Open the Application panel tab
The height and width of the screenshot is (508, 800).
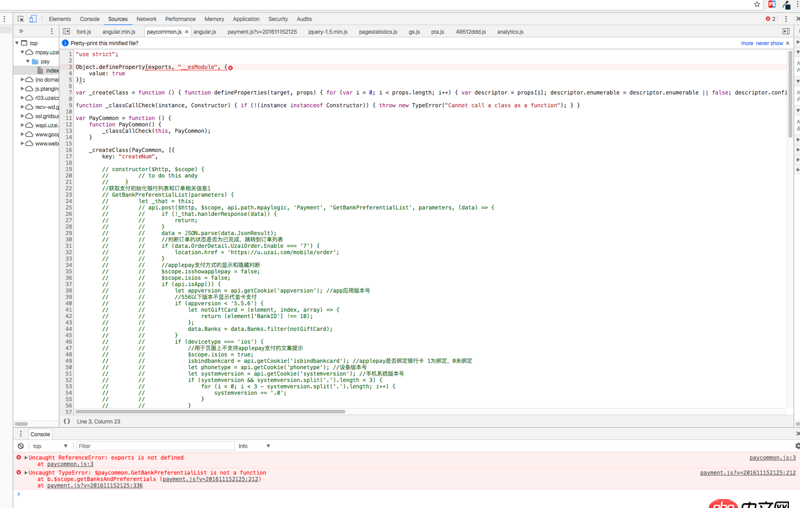(x=246, y=19)
